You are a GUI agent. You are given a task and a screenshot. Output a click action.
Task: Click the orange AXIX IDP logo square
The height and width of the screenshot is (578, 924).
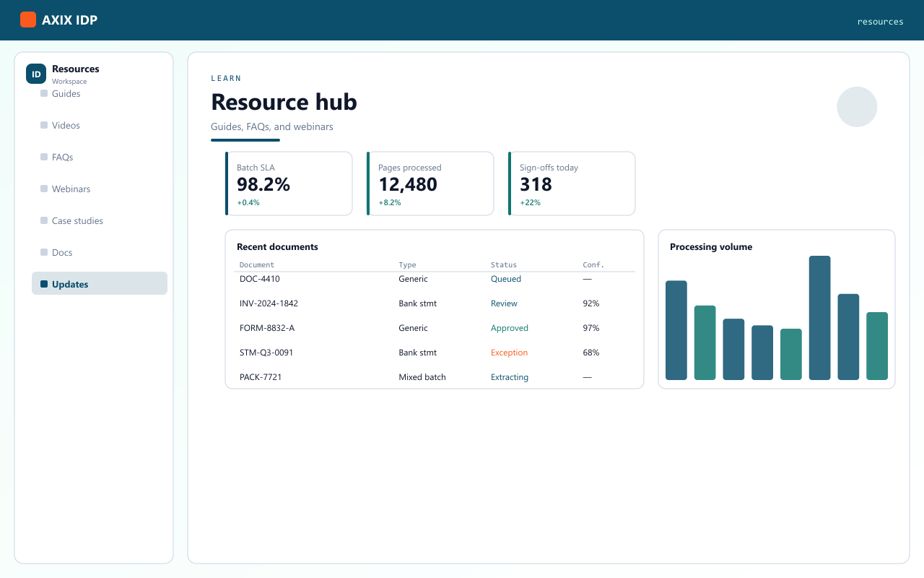(x=28, y=20)
